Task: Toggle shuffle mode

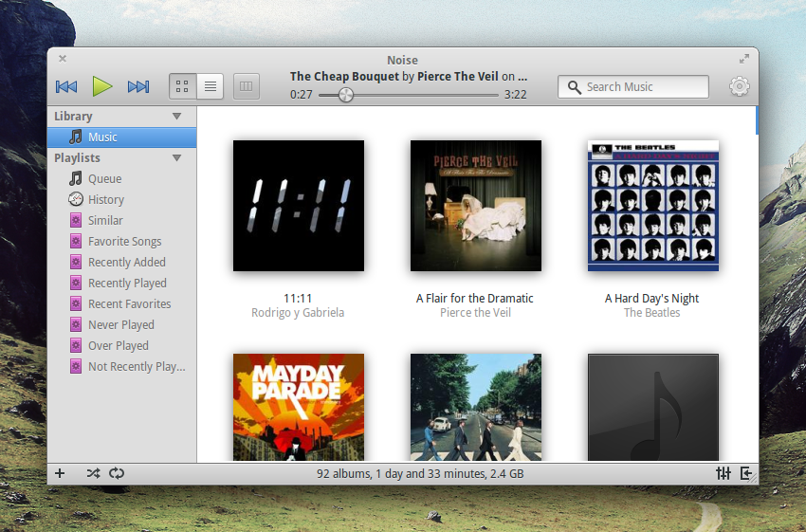Action: (x=93, y=473)
